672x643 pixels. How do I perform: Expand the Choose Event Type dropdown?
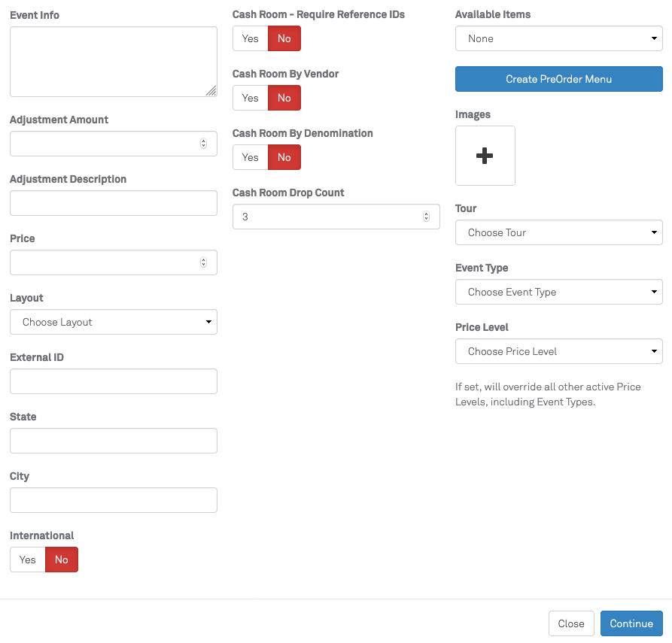coord(558,292)
